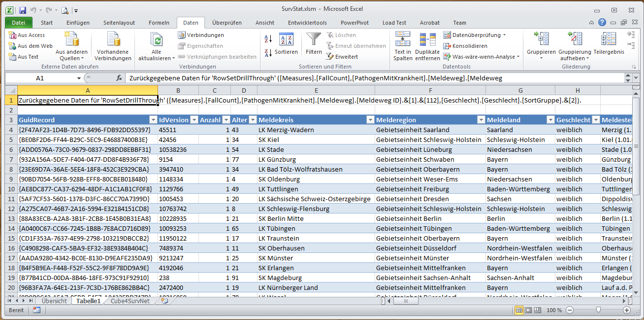Open Vorhandene Verbindungen

[113, 40]
